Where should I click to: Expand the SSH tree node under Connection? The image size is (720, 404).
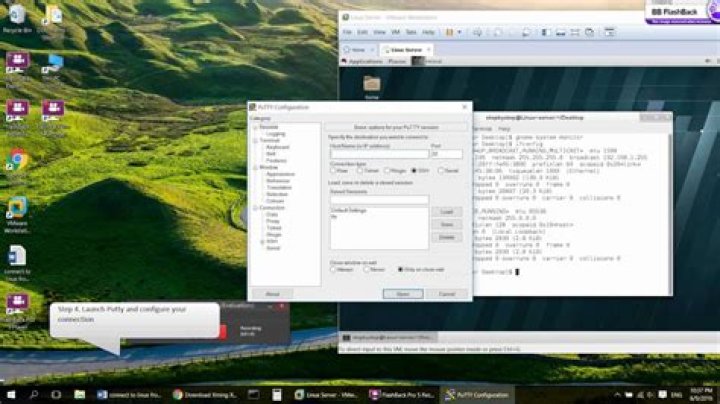260,241
